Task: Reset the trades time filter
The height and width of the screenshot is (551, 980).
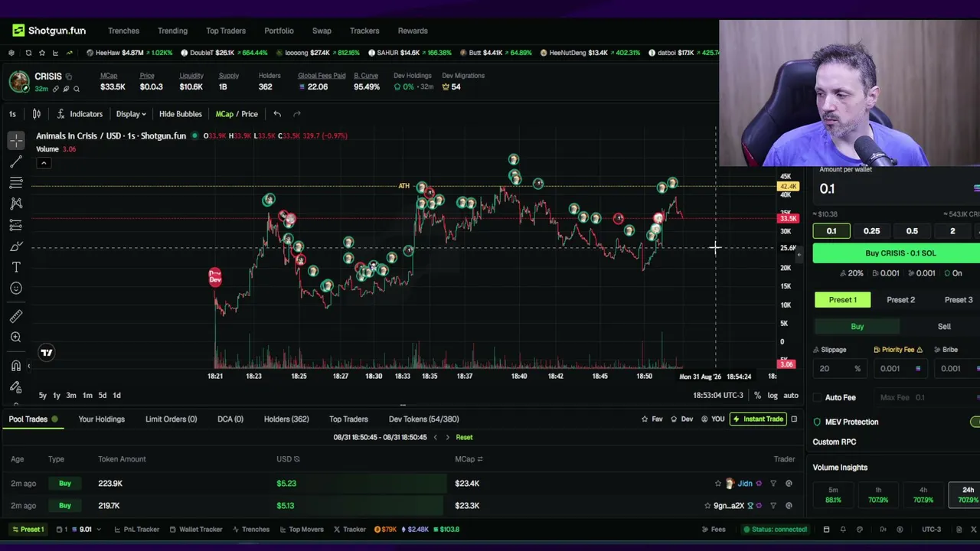Action: coord(464,437)
